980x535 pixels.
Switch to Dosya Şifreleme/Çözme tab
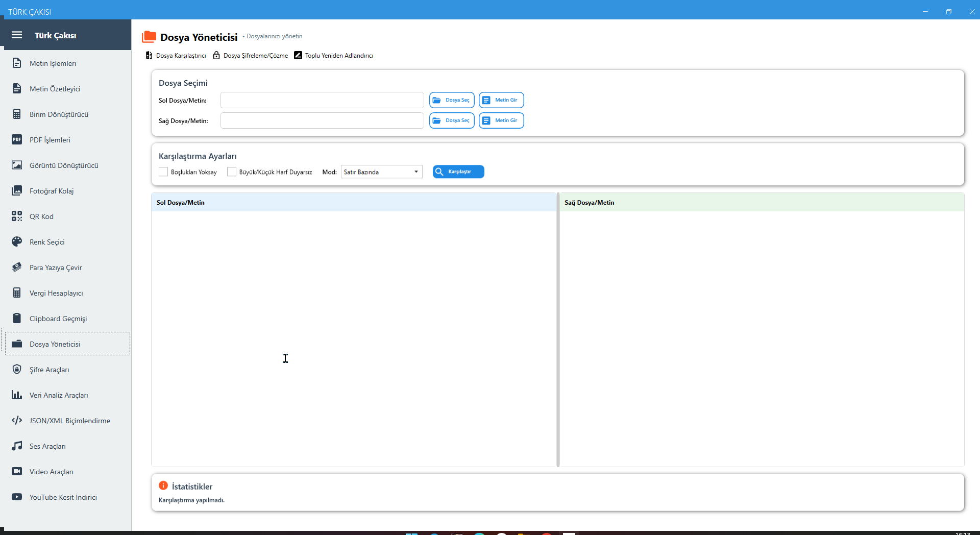click(251, 56)
